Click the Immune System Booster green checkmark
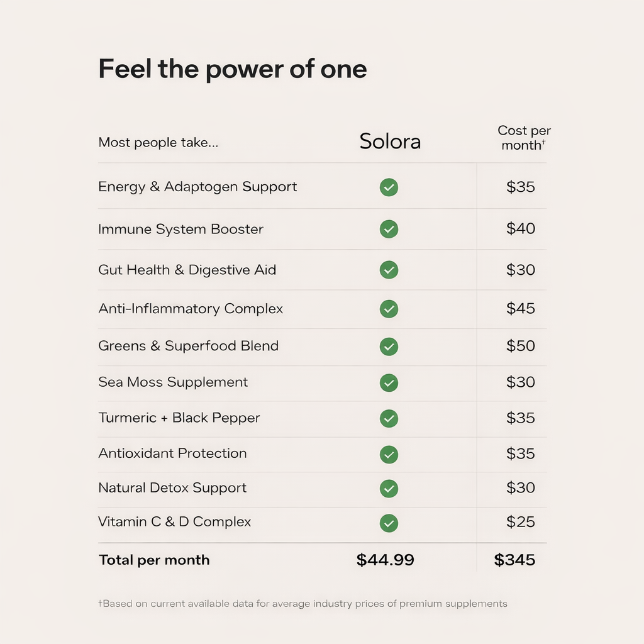 [389, 230]
